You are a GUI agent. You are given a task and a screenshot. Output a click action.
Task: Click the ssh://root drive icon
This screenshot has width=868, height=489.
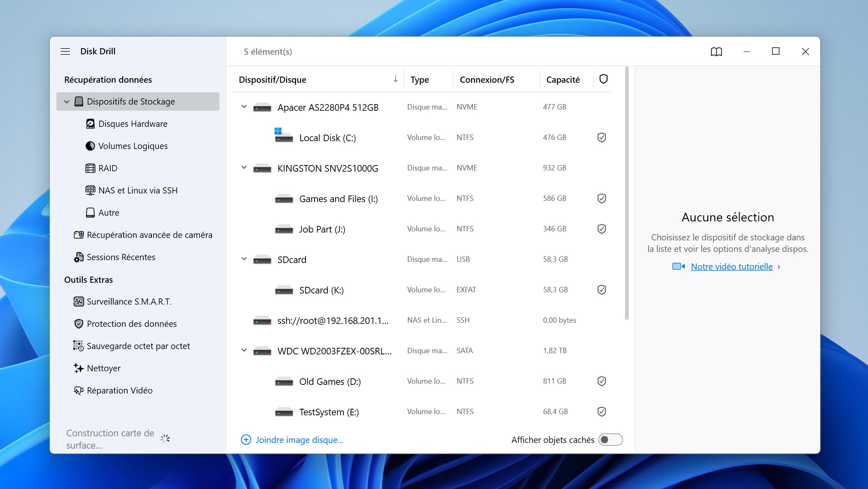(262, 321)
